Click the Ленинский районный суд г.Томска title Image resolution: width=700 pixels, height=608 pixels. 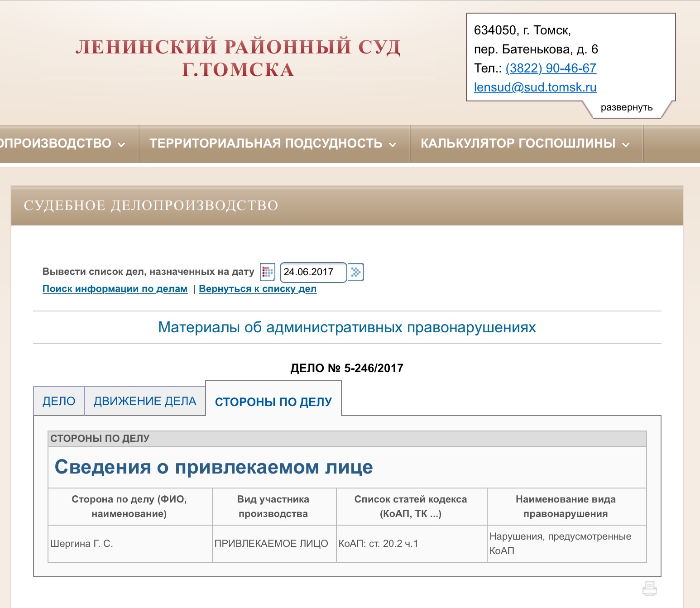[x=238, y=58]
